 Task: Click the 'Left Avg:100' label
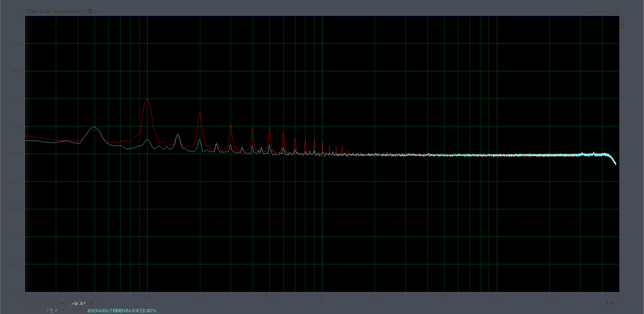point(603,12)
